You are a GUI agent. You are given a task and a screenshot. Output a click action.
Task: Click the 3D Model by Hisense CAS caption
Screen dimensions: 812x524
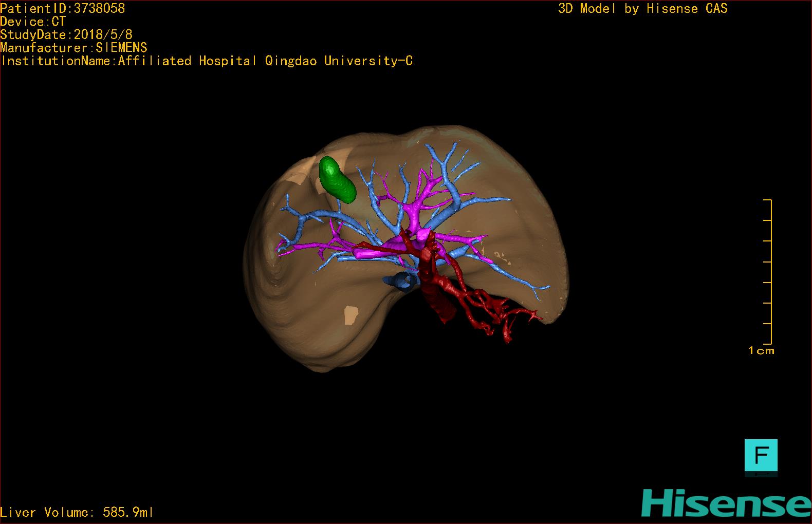(x=643, y=8)
